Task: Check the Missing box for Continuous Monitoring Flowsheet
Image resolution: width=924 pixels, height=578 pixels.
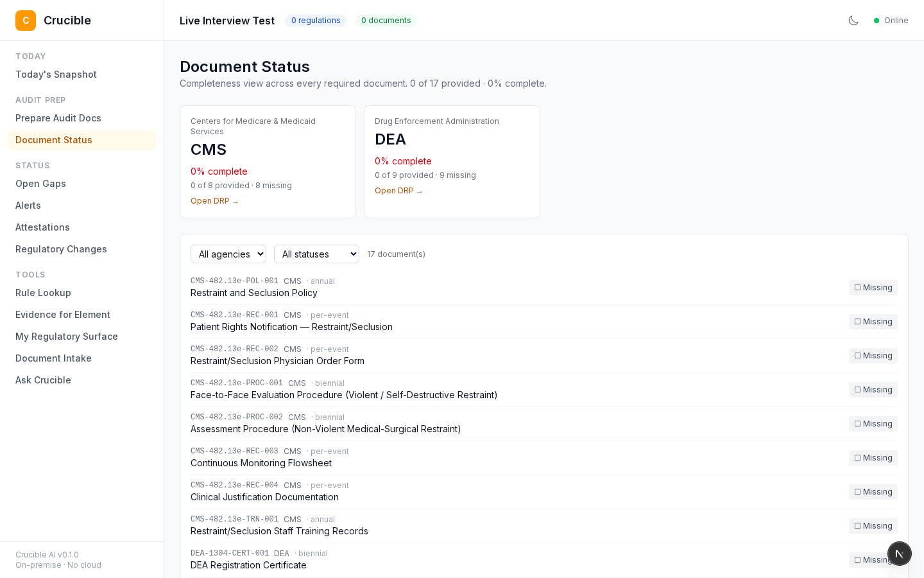Action: pyautogui.click(x=858, y=458)
